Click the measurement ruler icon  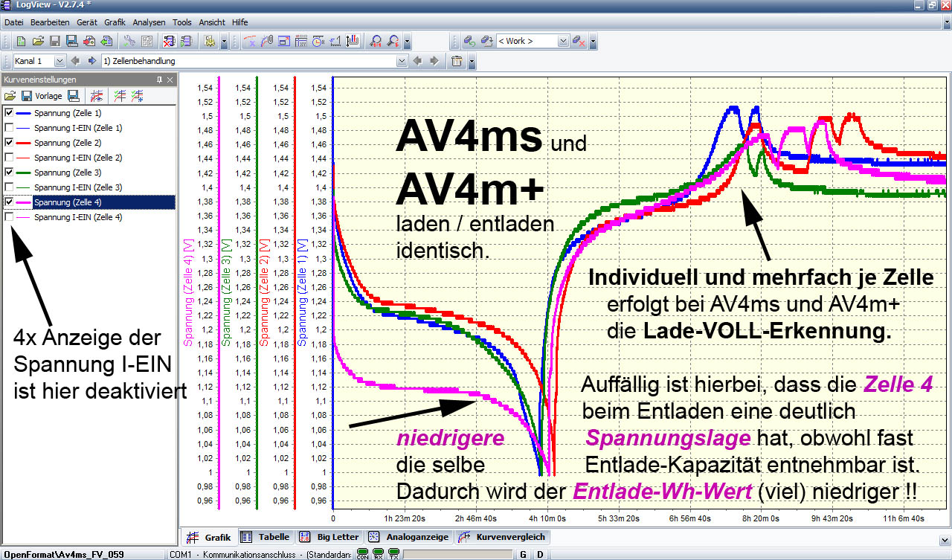[x=335, y=41]
